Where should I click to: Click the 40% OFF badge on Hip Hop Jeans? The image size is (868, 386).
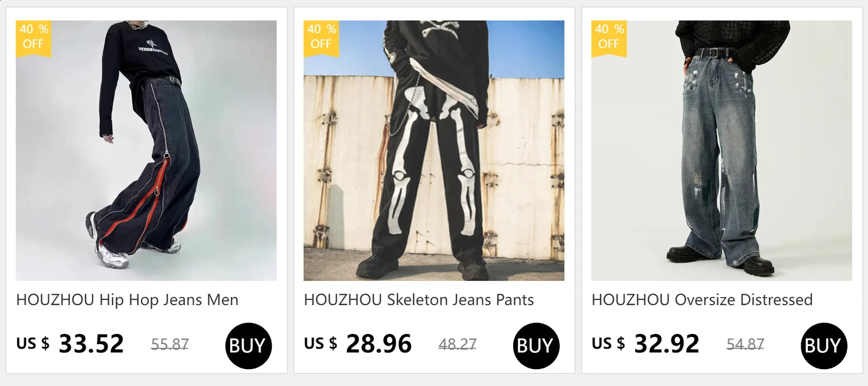(34, 37)
